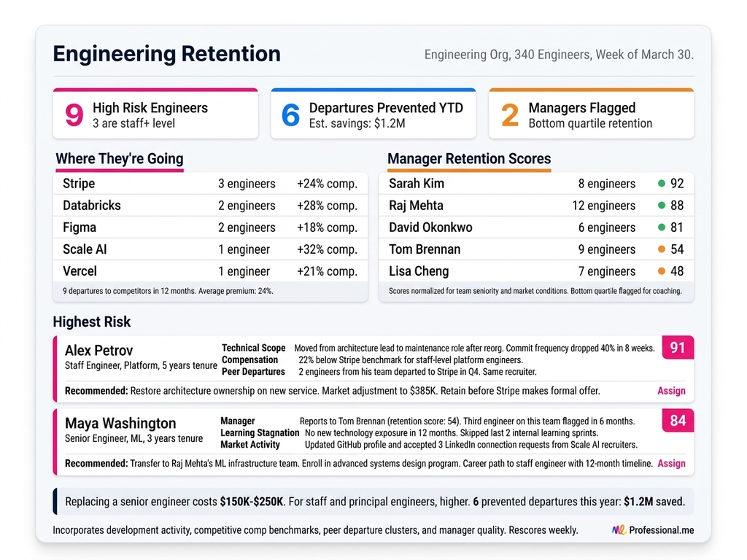The width and height of the screenshot is (747, 560).
Task: Click Lisa Cheng's orange status dot
Action: (662, 271)
